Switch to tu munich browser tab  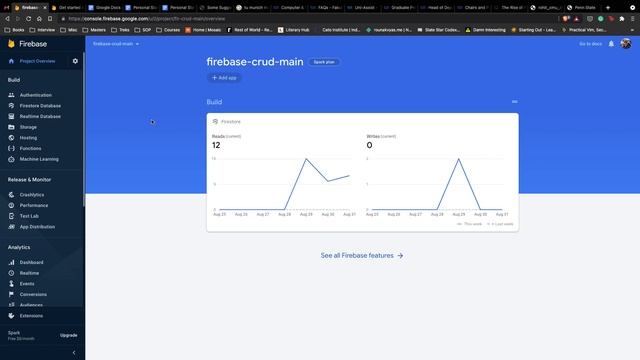(253, 7)
